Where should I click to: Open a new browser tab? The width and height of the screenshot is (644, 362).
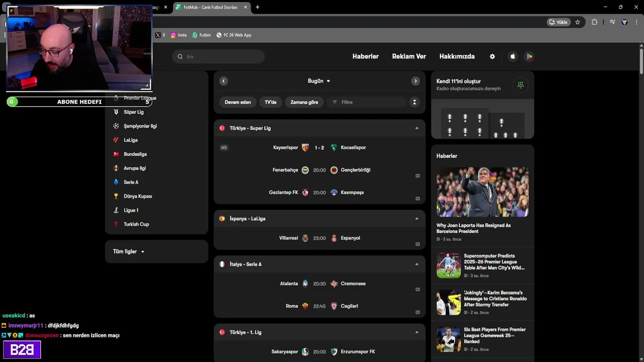pos(258,7)
